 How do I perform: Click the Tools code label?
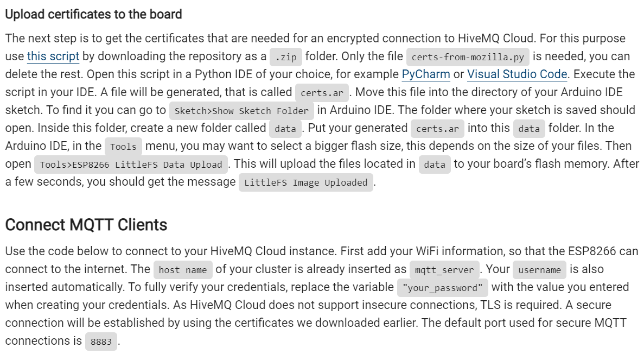[x=123, y=147]
